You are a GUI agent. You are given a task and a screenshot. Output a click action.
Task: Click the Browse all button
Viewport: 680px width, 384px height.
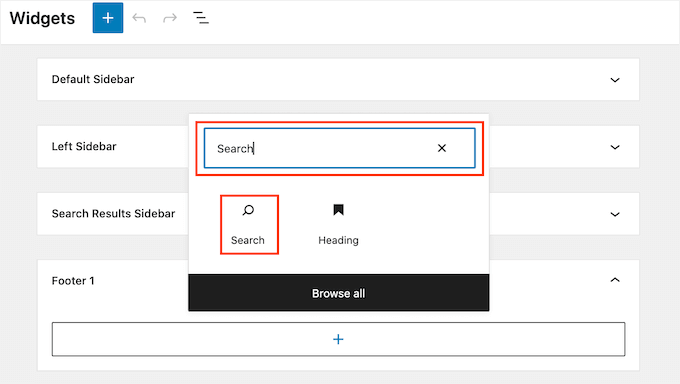coord(339,293)
